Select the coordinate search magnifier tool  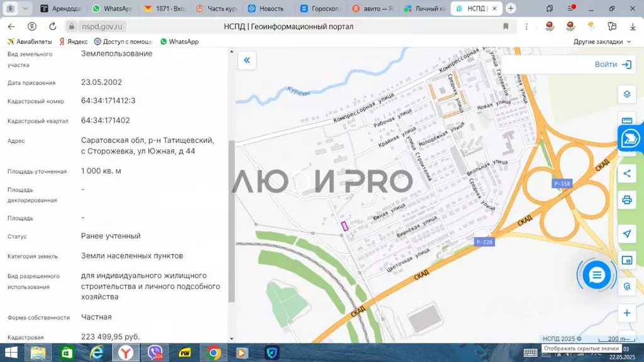pos(626,287)
